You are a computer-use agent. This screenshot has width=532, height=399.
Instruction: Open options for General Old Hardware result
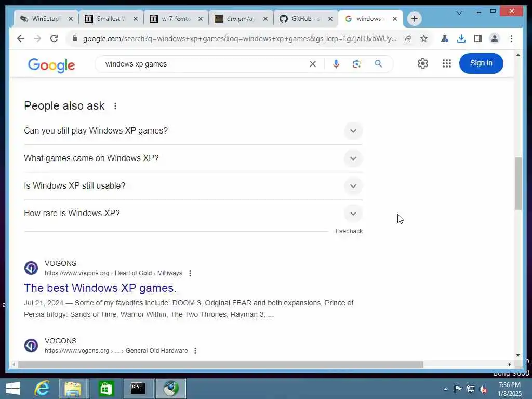click(x=195, y=351)
